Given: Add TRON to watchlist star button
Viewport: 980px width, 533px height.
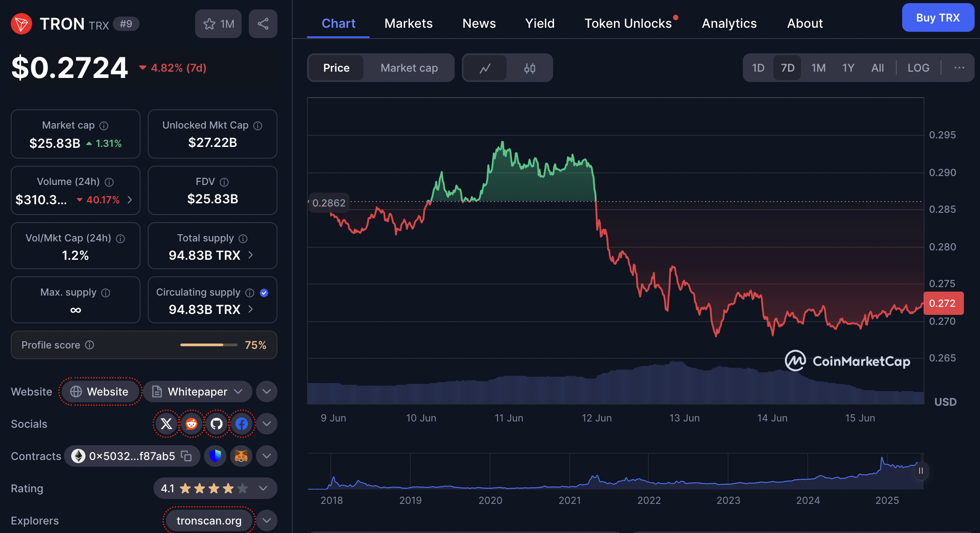Looking at the screenshot, I should pyautogui.click(x=218, y=24).
